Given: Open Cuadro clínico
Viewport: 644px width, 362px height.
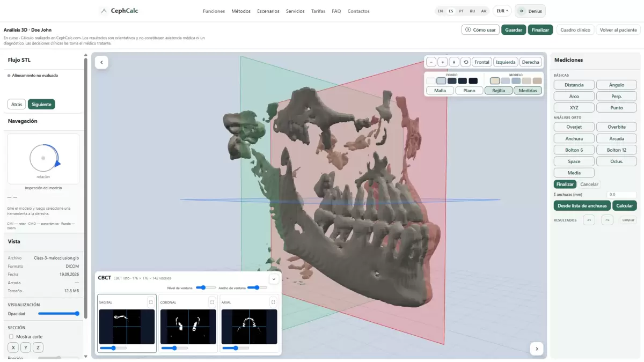Looking at the screenshot, I should [x=575, y=30].
